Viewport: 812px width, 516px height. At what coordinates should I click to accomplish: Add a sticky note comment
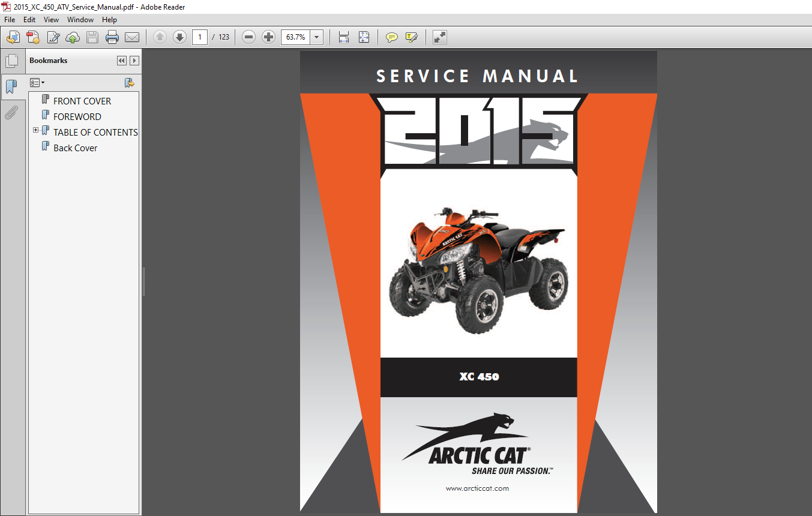391,37
